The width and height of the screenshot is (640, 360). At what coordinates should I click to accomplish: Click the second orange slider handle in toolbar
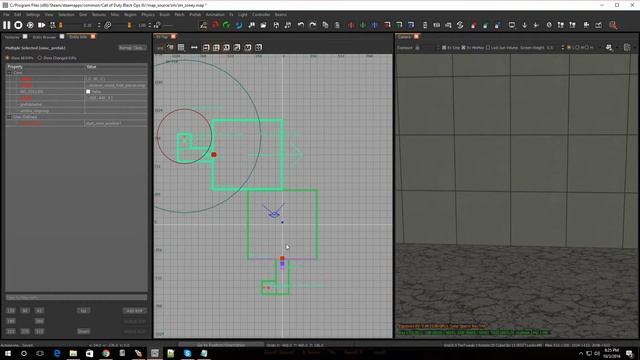[x=129, y=25]
